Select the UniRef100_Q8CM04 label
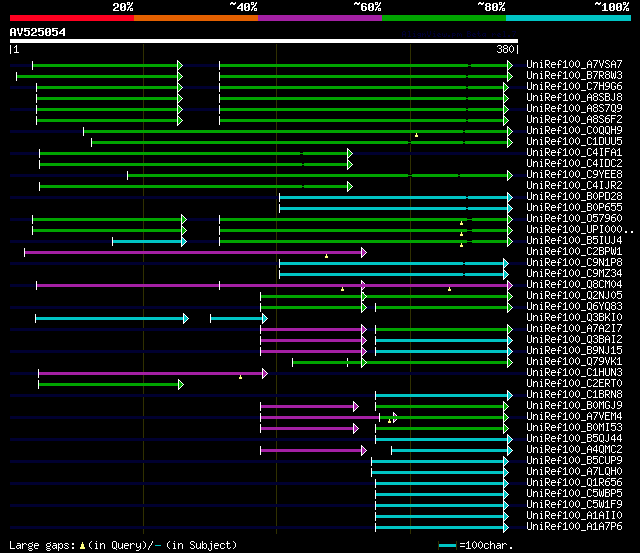 pos(574,285)
